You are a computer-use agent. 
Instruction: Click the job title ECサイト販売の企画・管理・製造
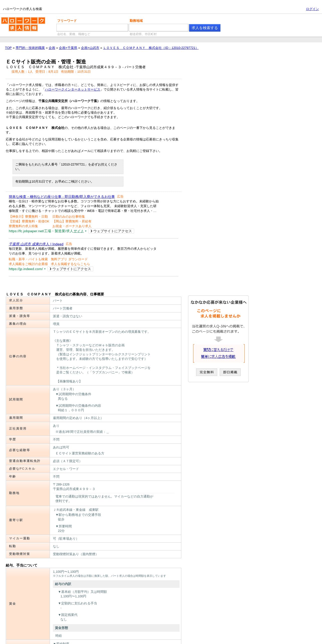[46, 62]
